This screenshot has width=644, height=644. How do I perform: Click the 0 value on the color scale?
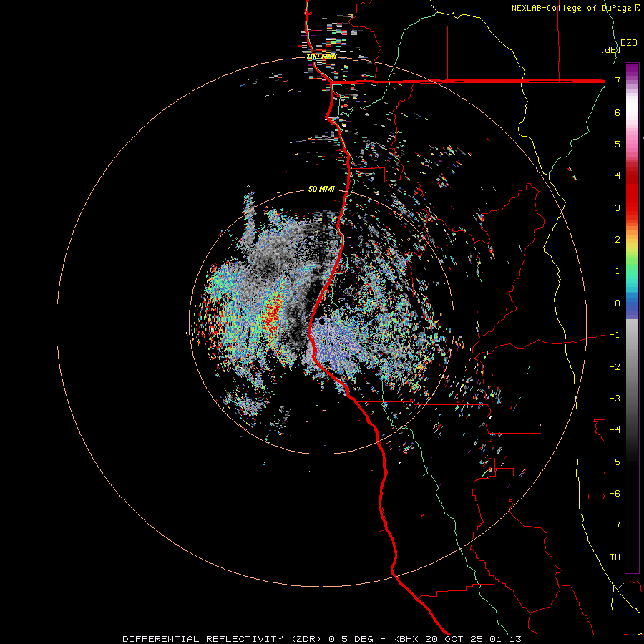pos(618,303)
